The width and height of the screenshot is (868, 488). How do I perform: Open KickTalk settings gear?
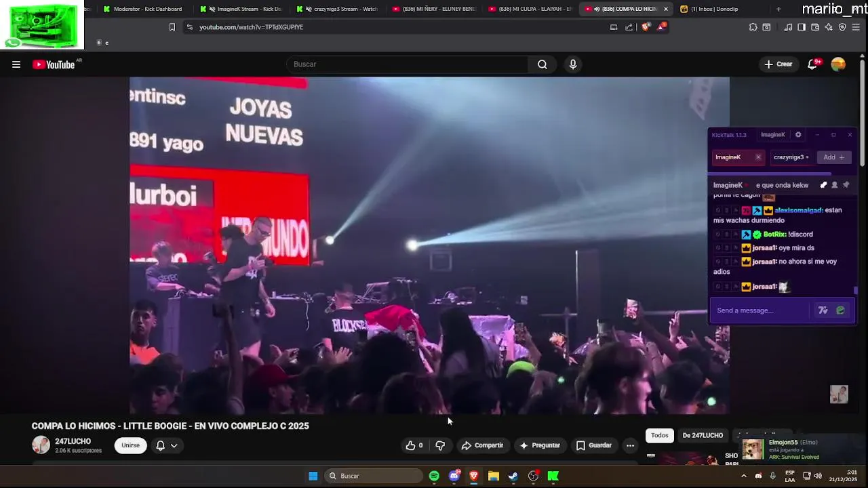coord(798,135)
